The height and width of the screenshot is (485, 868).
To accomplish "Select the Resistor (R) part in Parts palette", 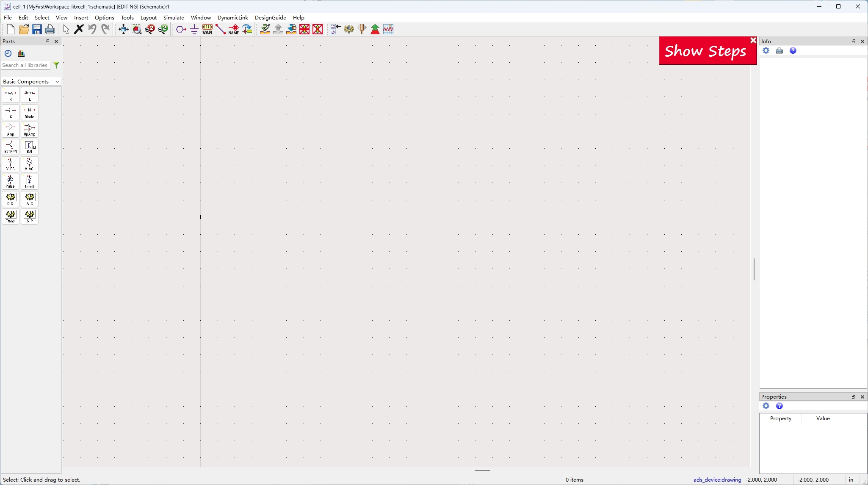I will tap(10, 95).
